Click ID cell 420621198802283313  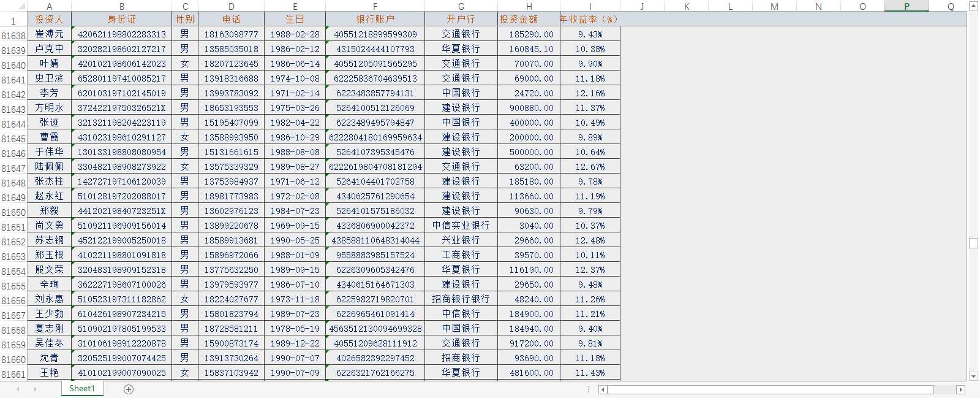tap(122, 34)
